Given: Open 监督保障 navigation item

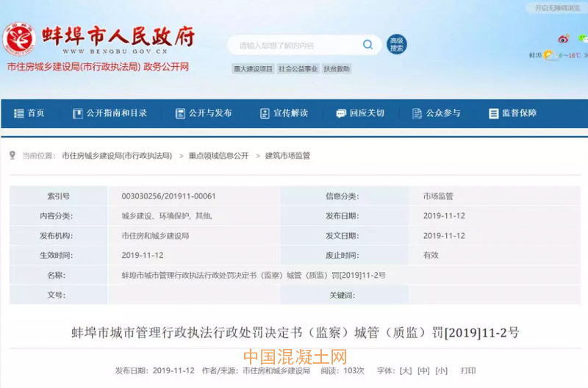Looking at the screenshot, I should 512,113.
